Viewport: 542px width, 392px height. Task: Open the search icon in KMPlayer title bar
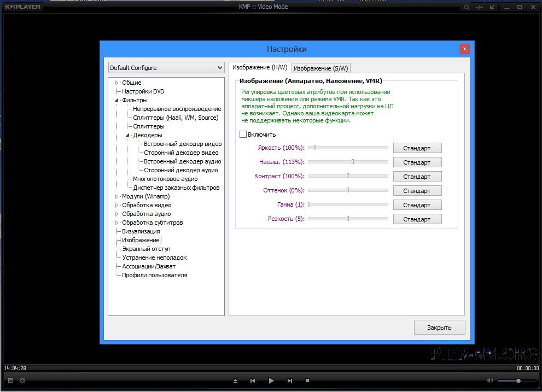(x=467, y=7)
